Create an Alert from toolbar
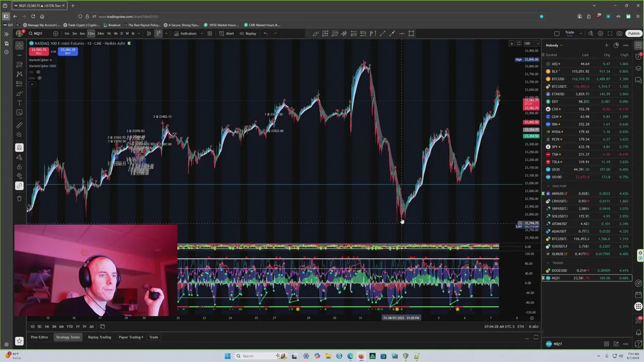This screenshot has width=644, height=362. coord(226,34)
